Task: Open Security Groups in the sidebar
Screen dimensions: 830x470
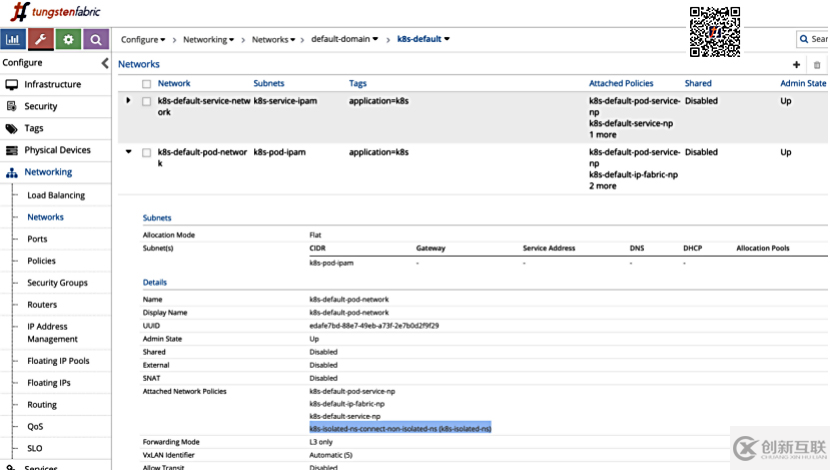Action: 57,283
